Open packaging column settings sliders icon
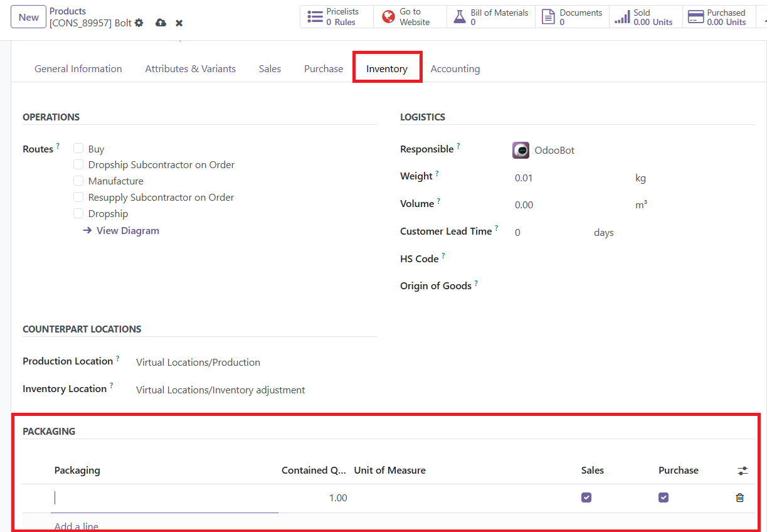The image size is (767, 532). tap(743, 471)
